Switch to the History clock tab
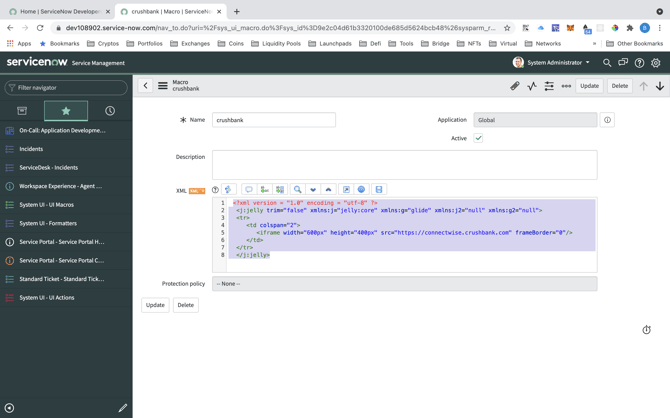This screenshot has height=418, width=670. tap(110, 111)
